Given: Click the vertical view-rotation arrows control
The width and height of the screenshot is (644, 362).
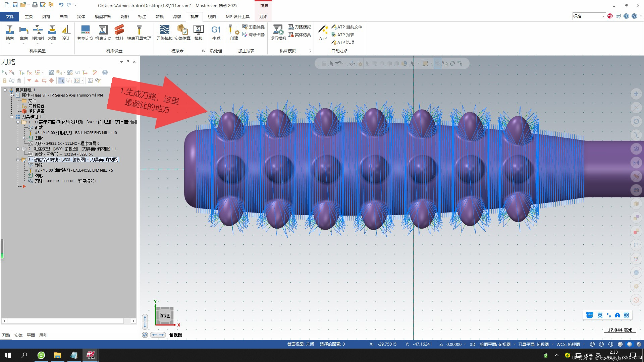Looking at the screenshot, I should [x=145, y=321].
